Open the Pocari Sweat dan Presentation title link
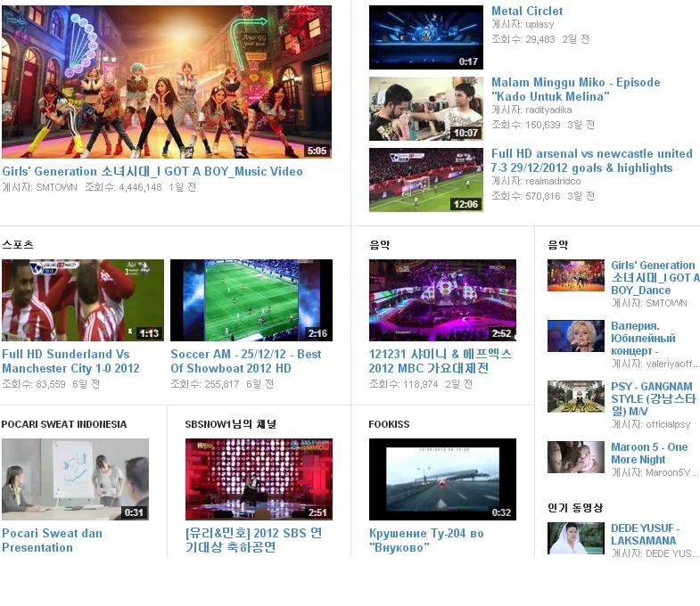Viewport: 700px width, 606px height. coord(52,540)
